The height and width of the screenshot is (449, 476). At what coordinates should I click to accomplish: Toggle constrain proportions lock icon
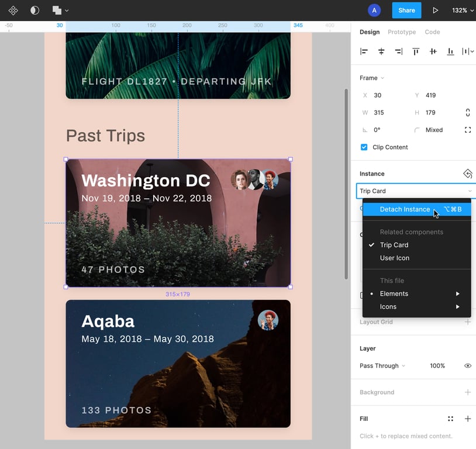(x=467, y=112)
